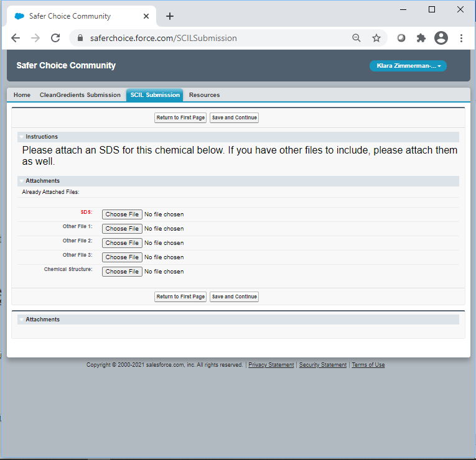Collapse the bottom Attachments section

pos(21,320)
